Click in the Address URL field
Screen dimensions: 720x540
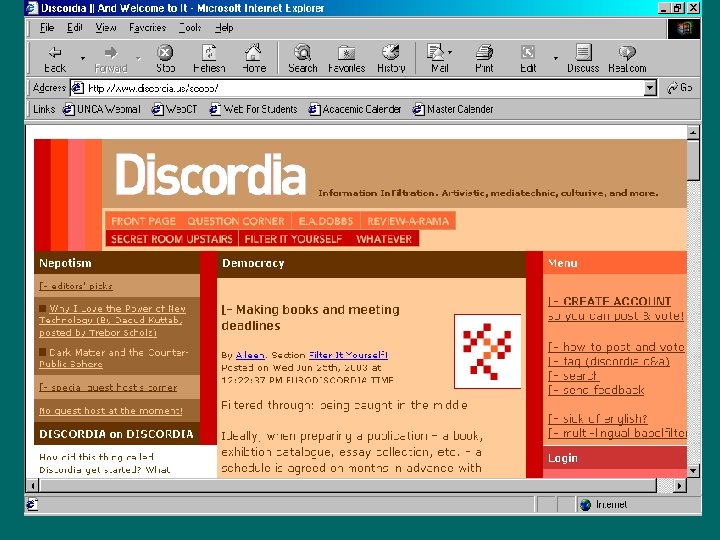363,88
